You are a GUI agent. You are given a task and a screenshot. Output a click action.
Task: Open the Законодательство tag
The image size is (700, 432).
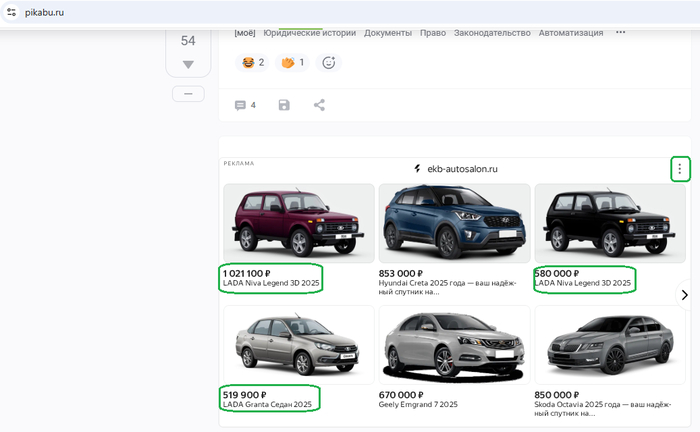492,33
